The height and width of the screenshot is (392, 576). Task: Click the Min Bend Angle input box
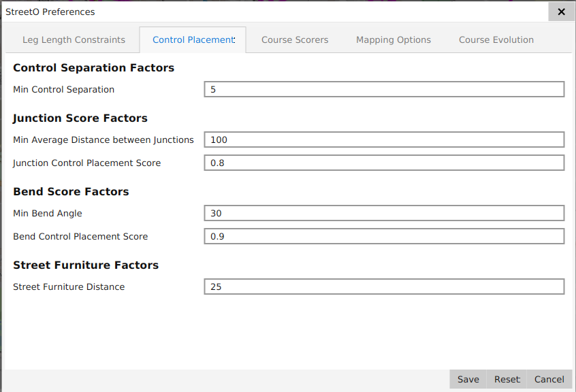click(384, 214)
